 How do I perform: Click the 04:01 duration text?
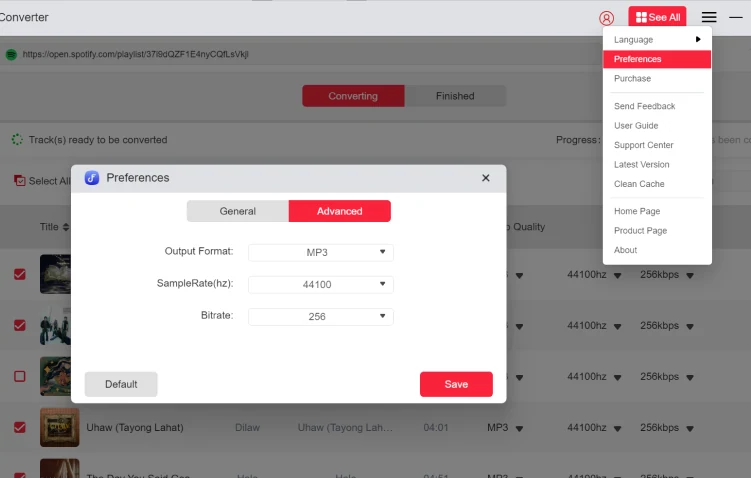[435, 427]
